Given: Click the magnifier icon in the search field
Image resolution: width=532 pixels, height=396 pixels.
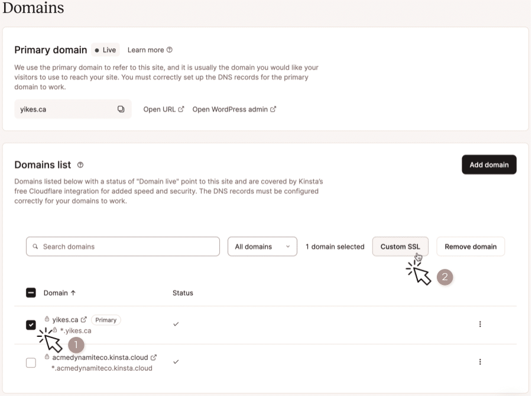Looking at the screenshot, I should pos(35,246).
